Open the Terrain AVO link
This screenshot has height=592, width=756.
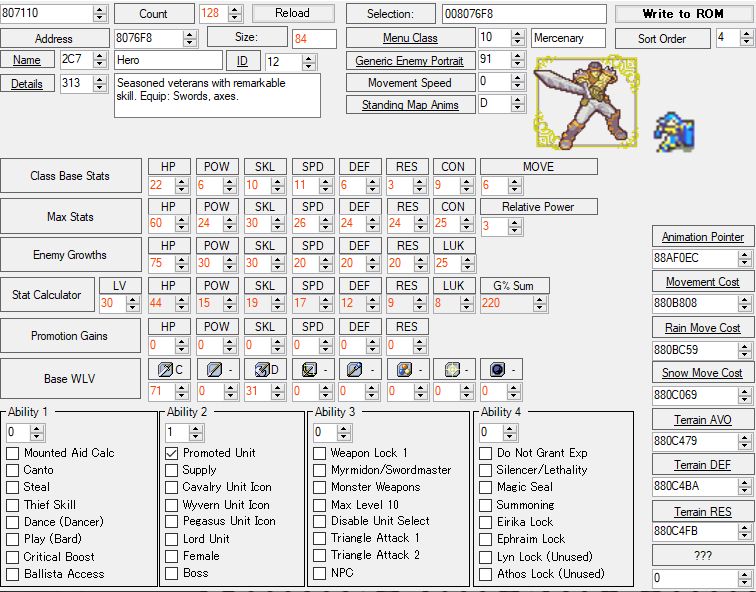pyautogui.click(x=702, y=420)
